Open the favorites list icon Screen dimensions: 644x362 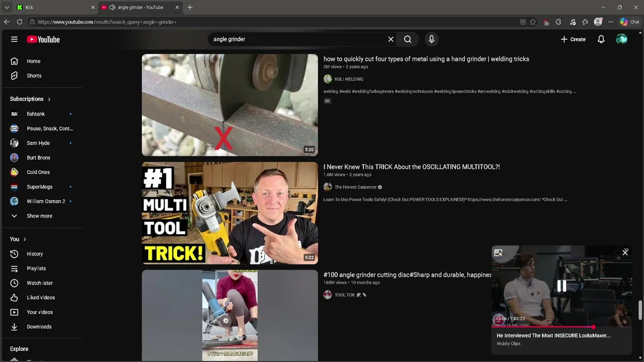585,22
